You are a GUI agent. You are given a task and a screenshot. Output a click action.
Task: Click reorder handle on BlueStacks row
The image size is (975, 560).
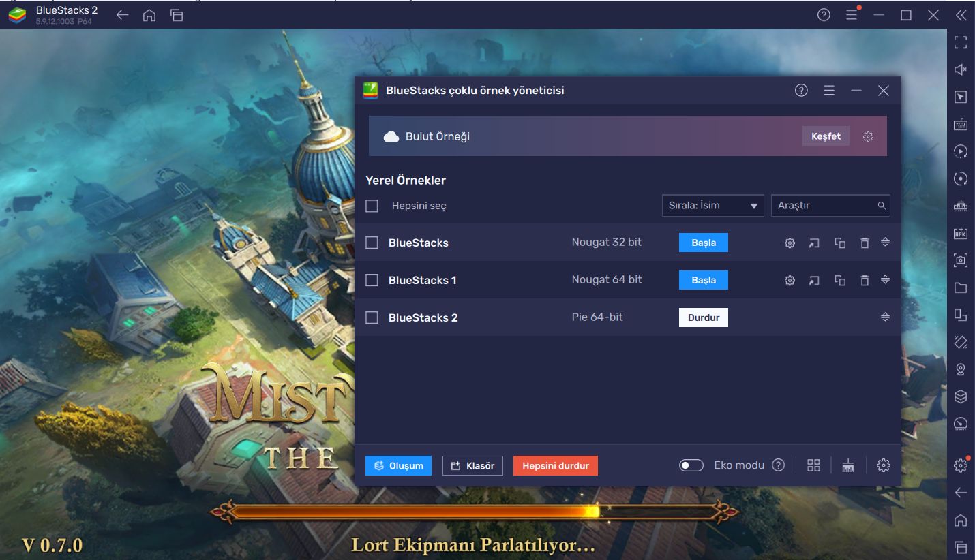pyautogui.click(x=885, y=242)
